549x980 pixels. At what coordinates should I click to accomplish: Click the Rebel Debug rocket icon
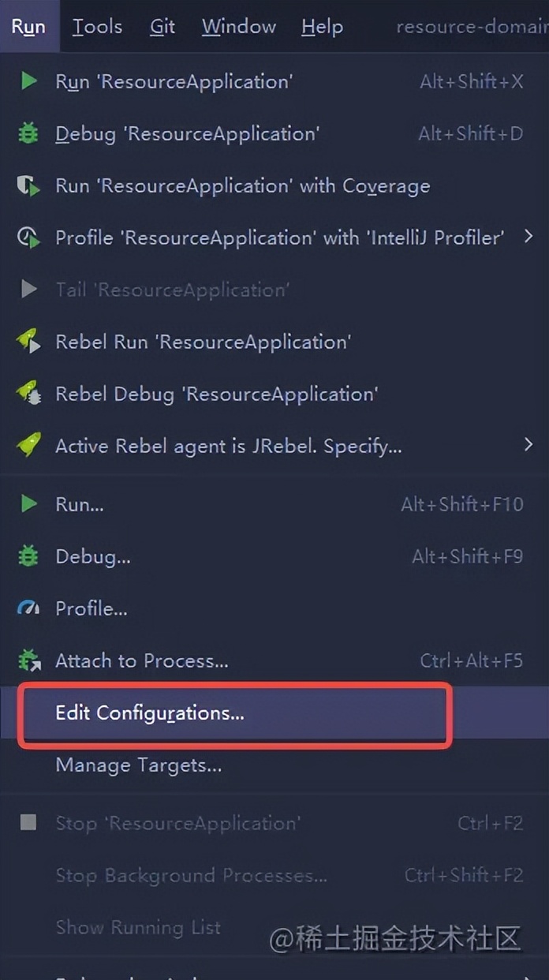28,394
